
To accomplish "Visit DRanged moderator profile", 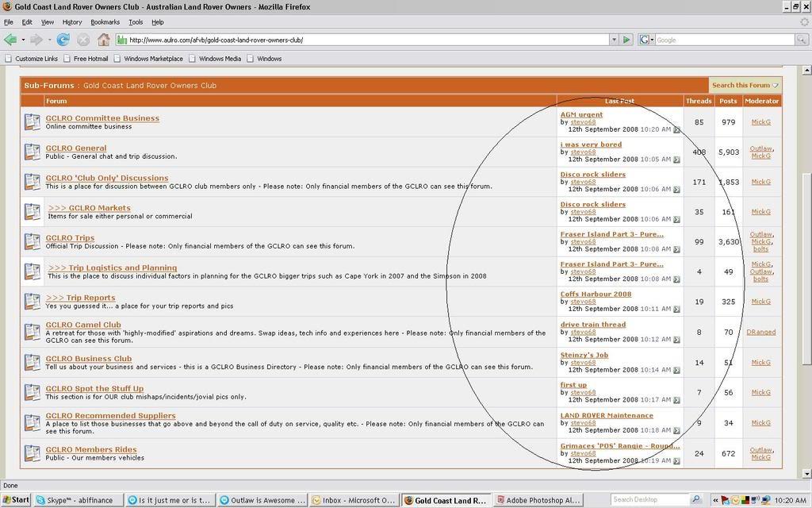I will tap(760, 332).
